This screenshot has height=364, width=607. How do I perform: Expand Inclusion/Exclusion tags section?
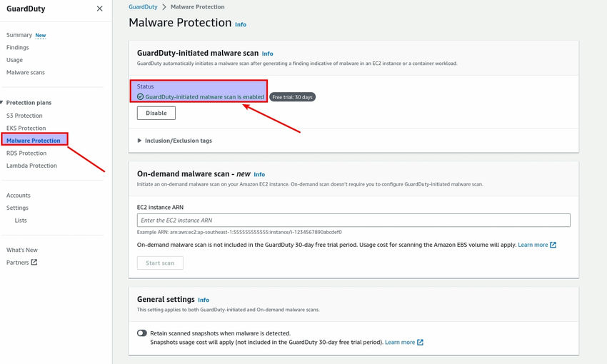pos(140,141)
